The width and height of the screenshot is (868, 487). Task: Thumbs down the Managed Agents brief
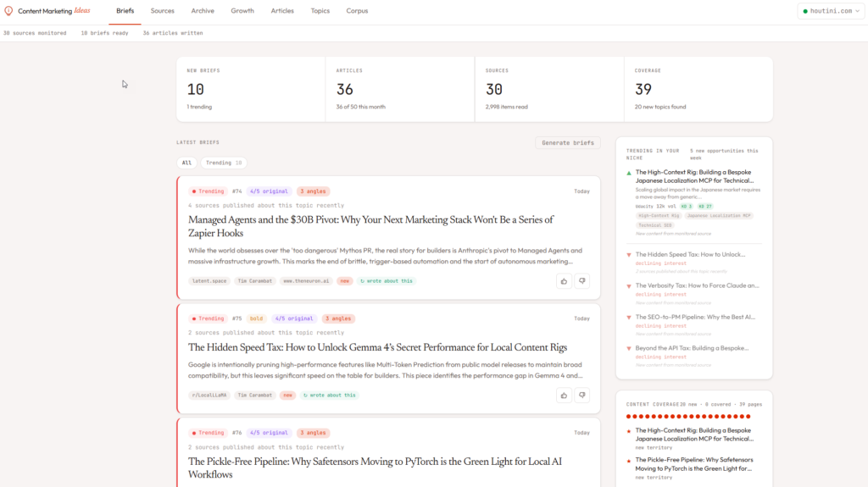pos(581,280)
